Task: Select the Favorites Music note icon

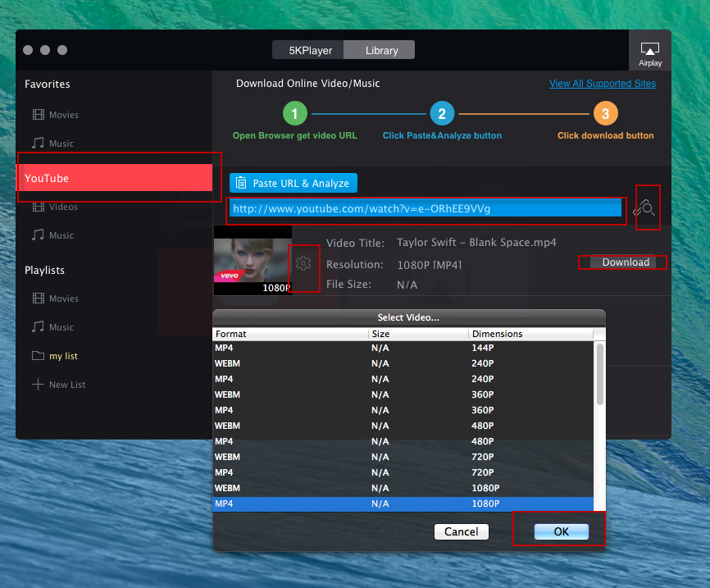Action: pos(38,144)
